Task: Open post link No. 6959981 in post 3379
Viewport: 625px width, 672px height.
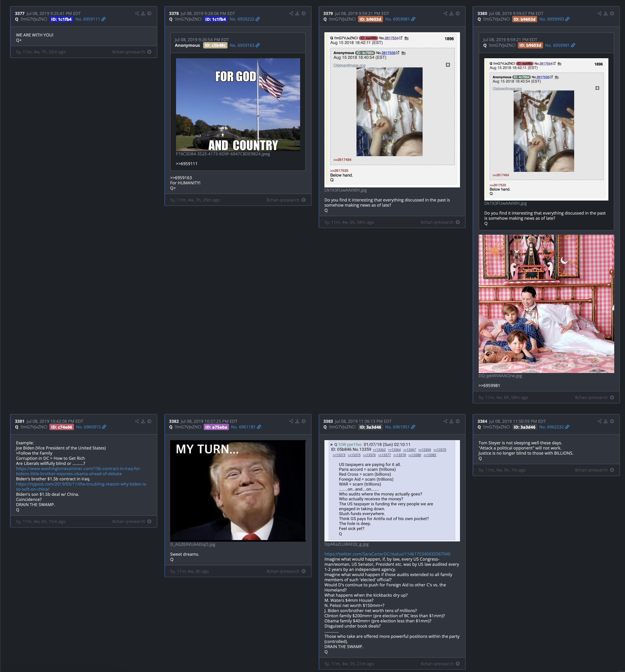Action: (400, 19)
